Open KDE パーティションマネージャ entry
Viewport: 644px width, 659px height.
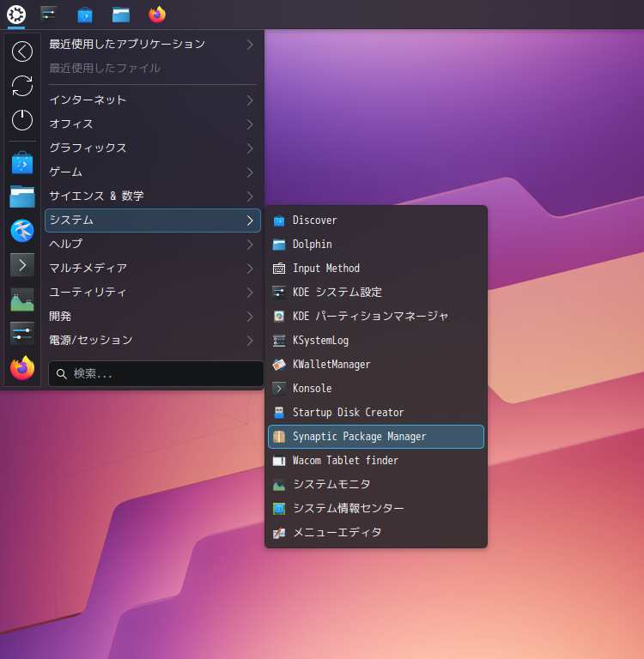coord(376,317)
